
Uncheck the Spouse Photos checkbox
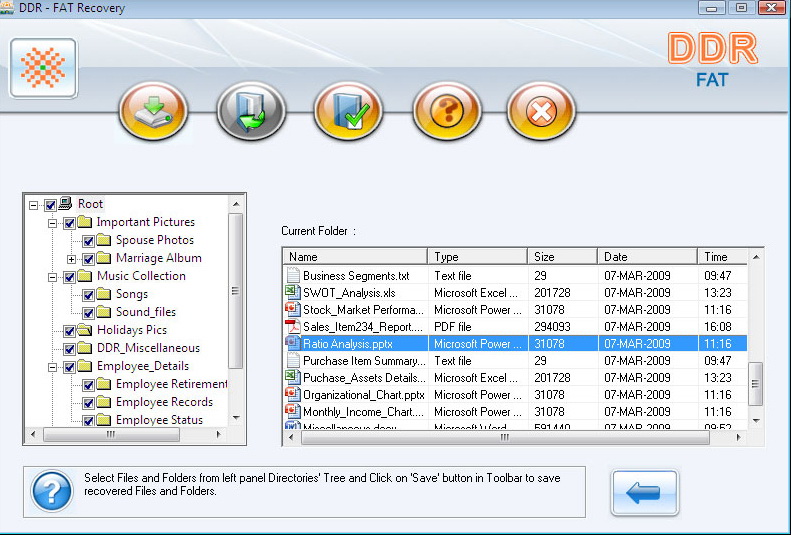coord(88,241)
